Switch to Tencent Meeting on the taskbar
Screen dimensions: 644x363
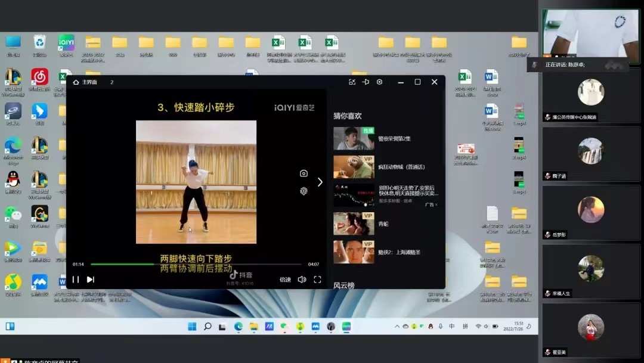pyautogui.click(x=315, y=327)
